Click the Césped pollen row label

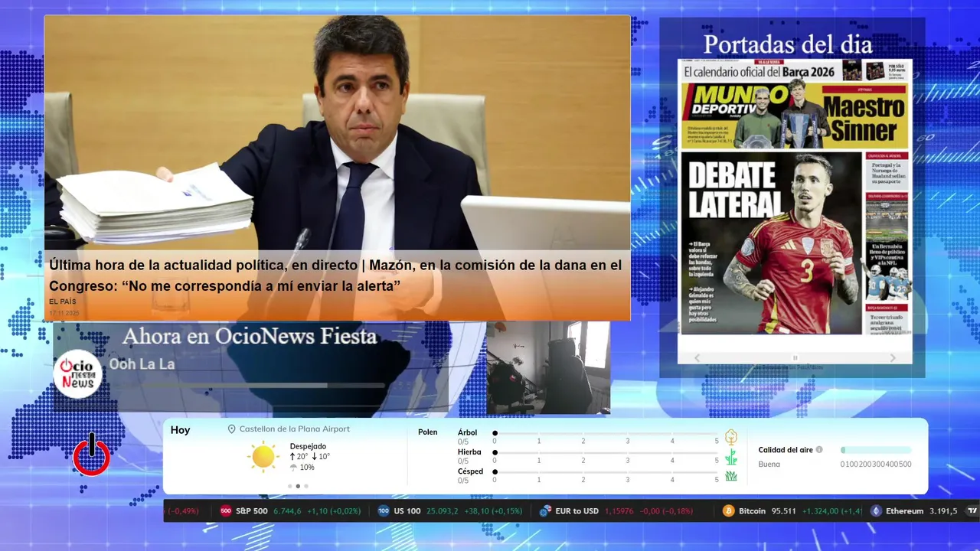coord(470,471)
